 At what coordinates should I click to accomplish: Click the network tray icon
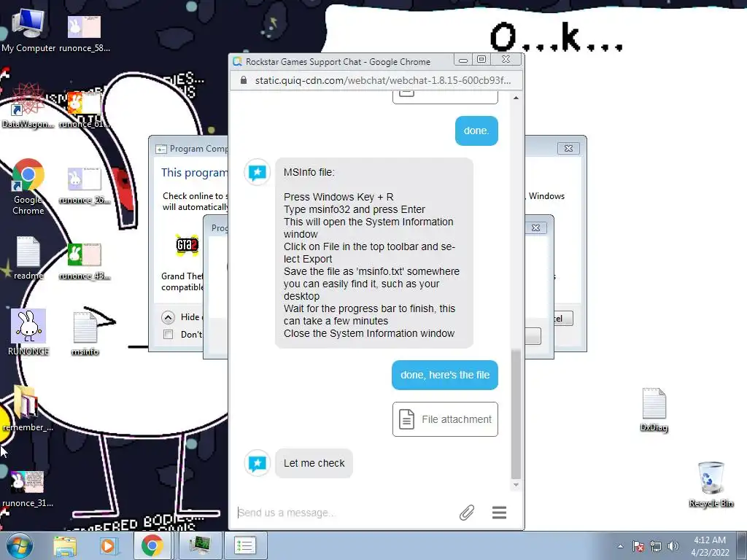click(656, 546)
